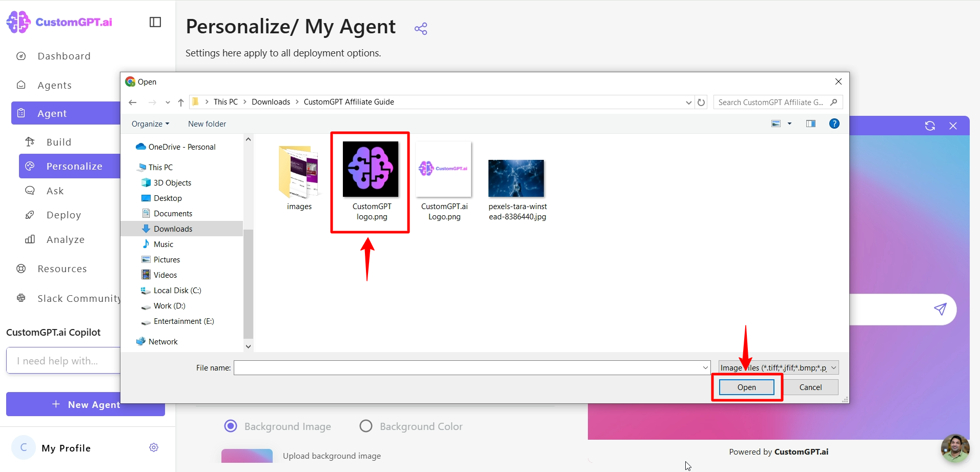Select Pictures in the navigation tree
The width and height of the screenshot is (980, 472).
[x=161, y=259]
